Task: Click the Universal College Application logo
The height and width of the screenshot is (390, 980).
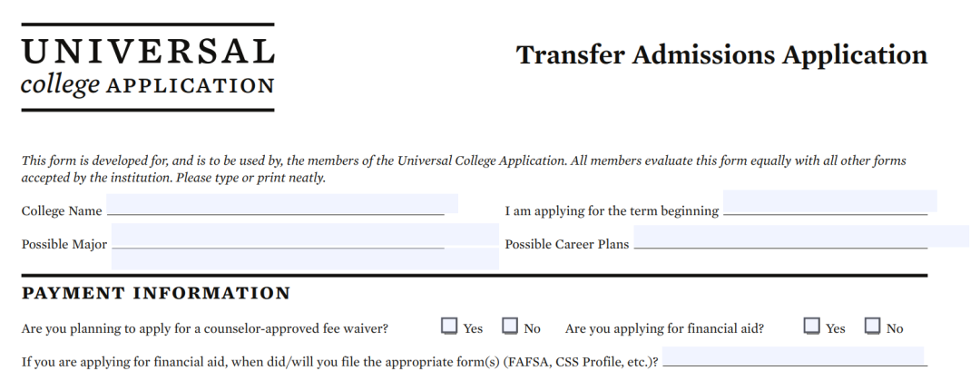Action: 147,67
